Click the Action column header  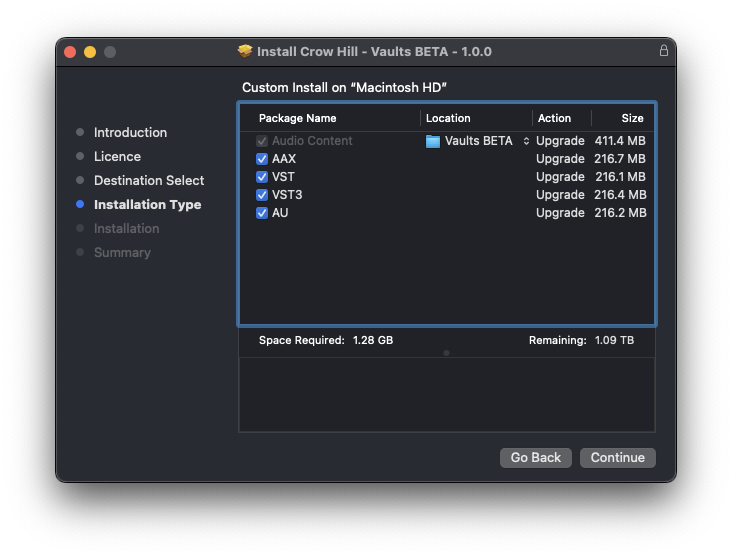point(554,118)
